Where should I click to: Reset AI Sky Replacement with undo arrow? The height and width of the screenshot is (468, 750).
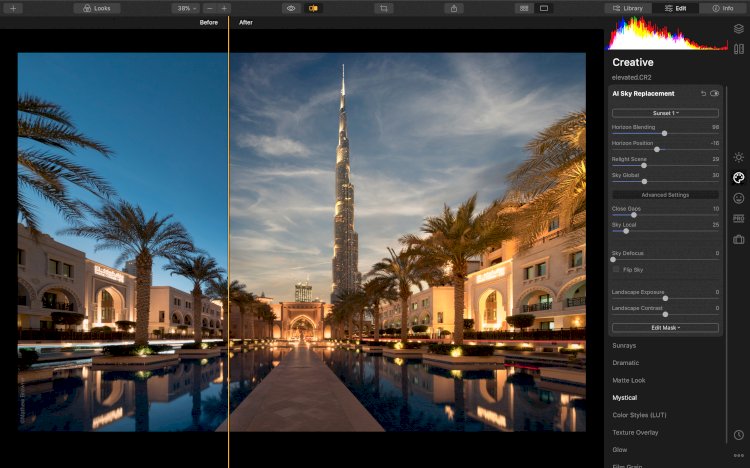click(703, 94)
